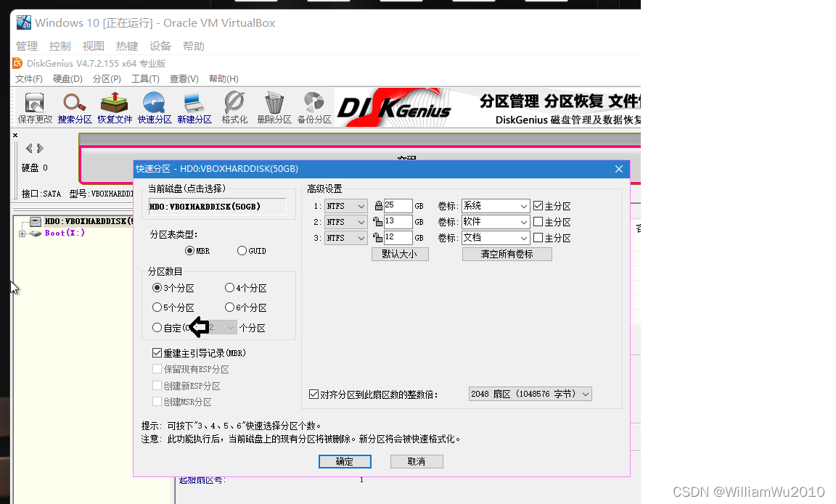Click the Cancel (取消) button
This screenshot has width=836, height=504.
click(417, 461)
